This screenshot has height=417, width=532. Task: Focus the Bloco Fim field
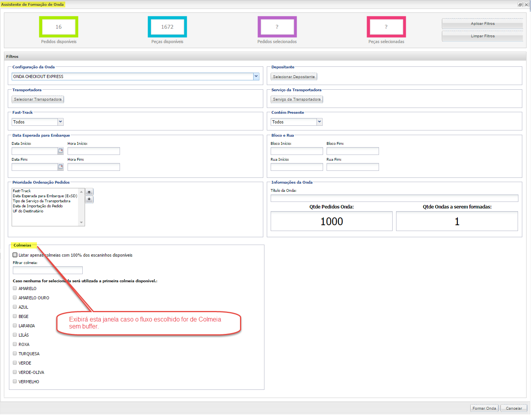coord(353,151)
